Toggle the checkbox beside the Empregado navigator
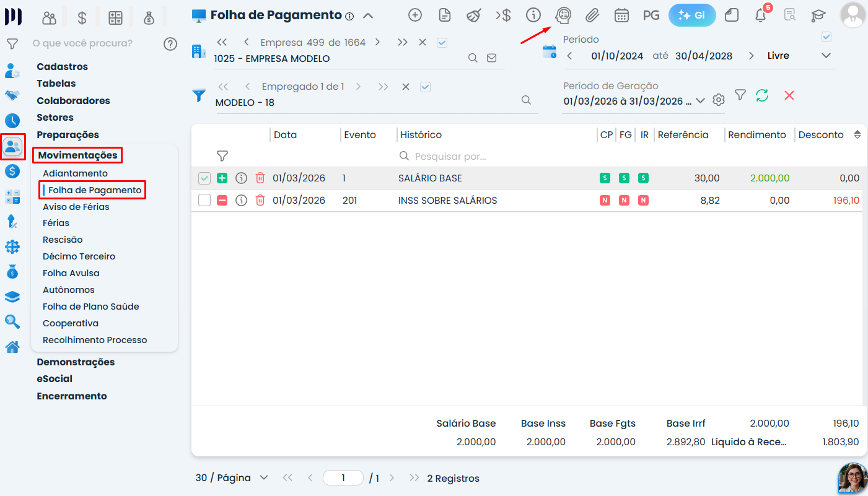The image size is (868, 496). tap(425, 87)
